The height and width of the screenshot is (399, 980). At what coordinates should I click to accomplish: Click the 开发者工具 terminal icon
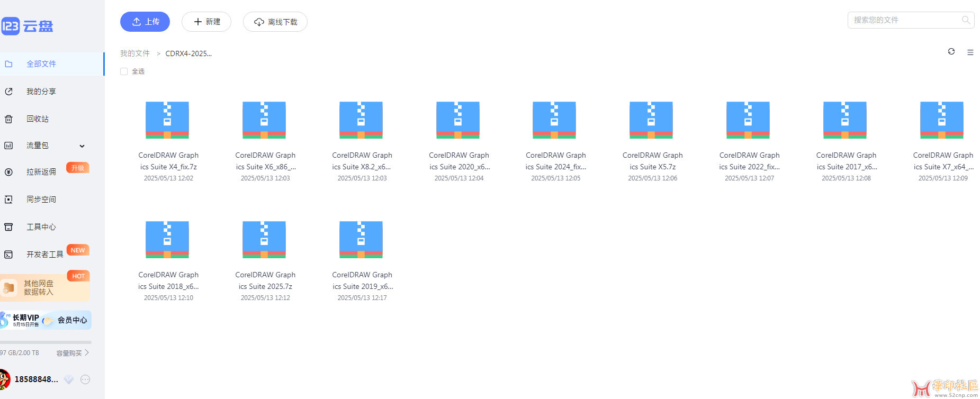click(8, 255)
